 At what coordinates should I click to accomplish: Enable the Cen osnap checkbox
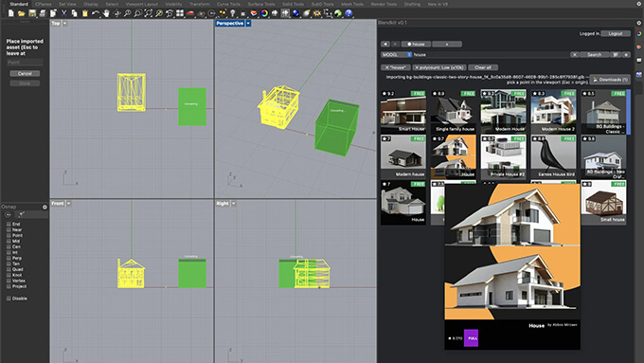point(9,246)
